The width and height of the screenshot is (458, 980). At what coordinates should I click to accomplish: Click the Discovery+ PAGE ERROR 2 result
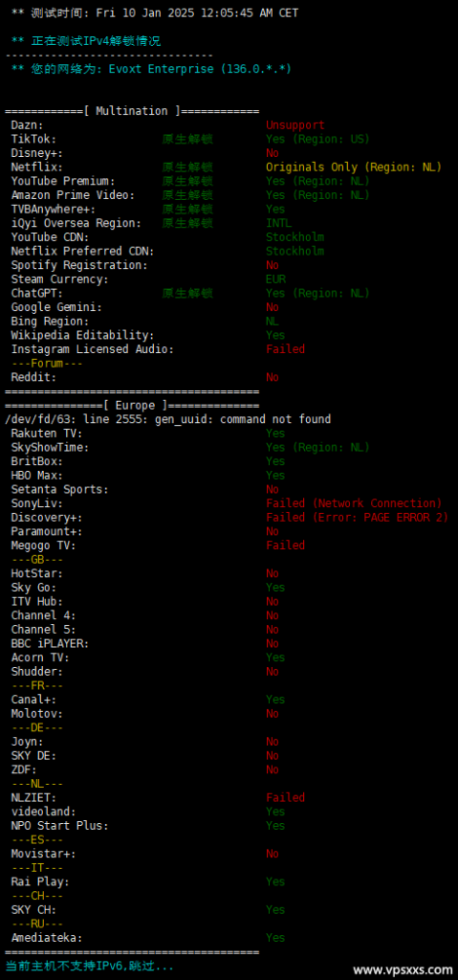click(357, 518)
